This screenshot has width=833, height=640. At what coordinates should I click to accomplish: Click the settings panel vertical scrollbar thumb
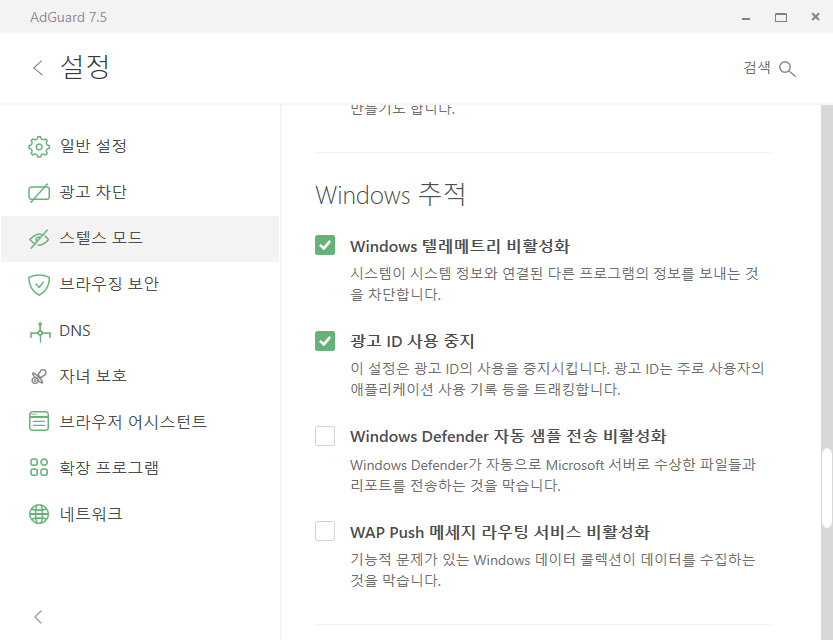[827, 488]
